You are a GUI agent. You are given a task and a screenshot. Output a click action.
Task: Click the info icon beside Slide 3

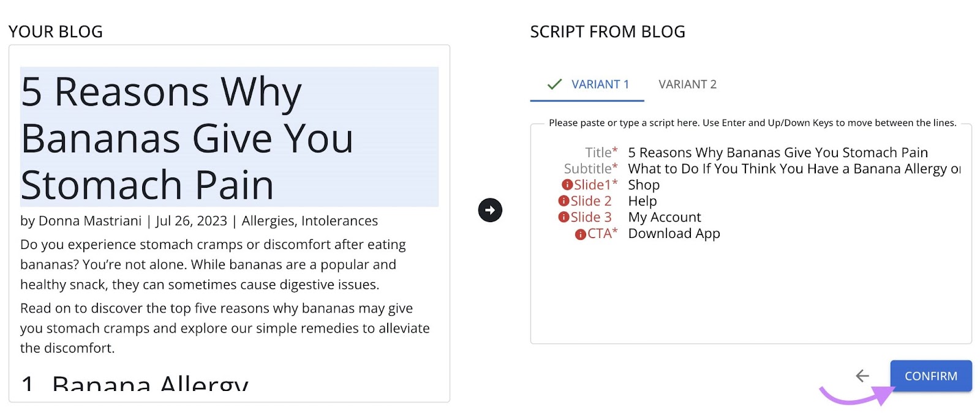(x=564, y=217)
